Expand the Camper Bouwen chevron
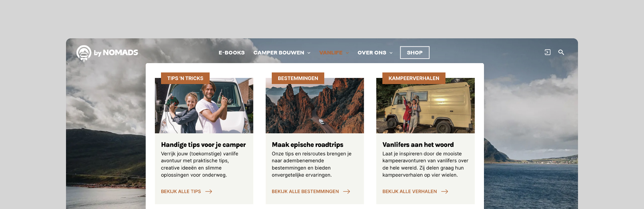The width and height of the screenshot is (644, 209). (309, 53)
